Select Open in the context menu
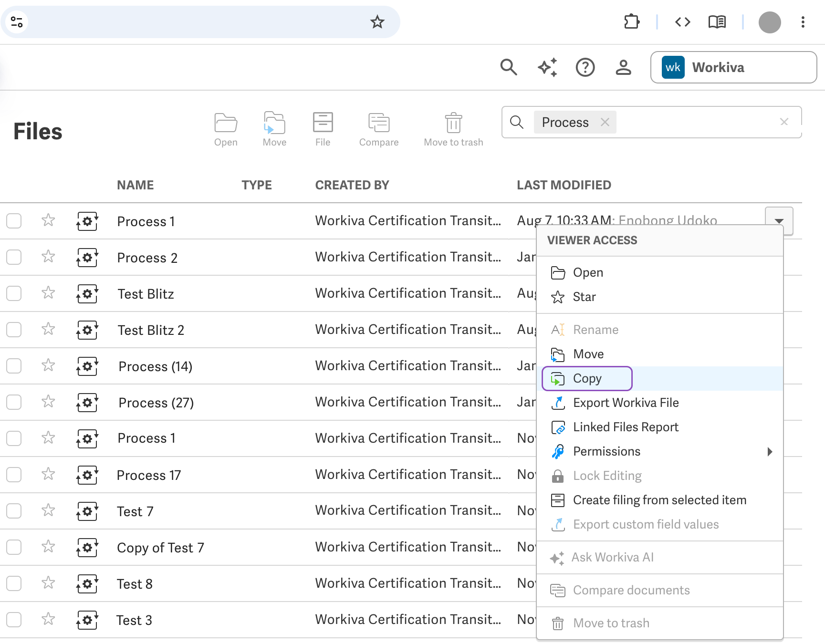The image size is (825, 644). pyautogui.click(x=660, y=272)
